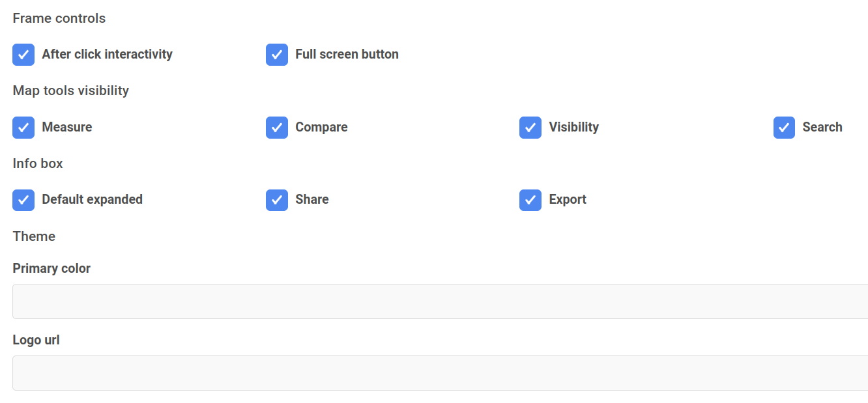Click the "After click interactivity" label text
The width and height of the screenshot is (868, 403).
[107, 55]
